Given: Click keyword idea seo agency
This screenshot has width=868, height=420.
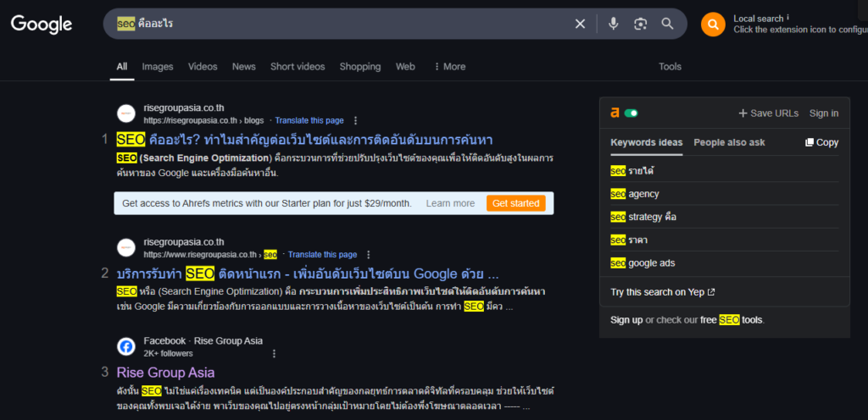Looking at the screenshot, I should (x=635, y=194).
